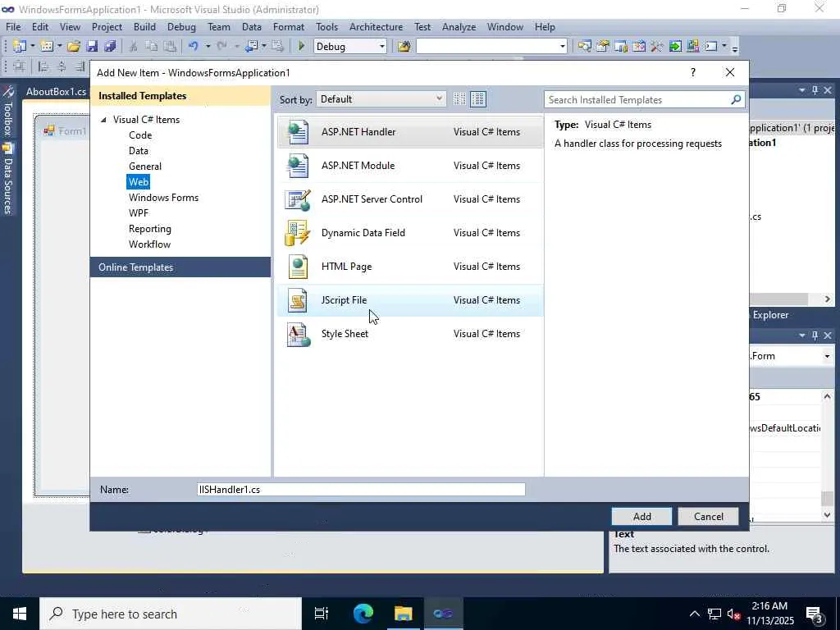
Task: Open the Extension Manager toolbar icon
Action: (x=692, y=46)
